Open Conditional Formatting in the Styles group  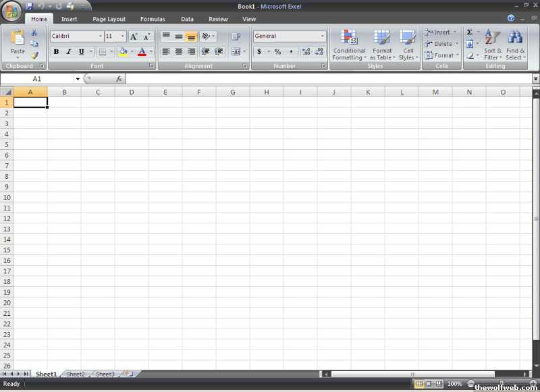coord(349,45)
